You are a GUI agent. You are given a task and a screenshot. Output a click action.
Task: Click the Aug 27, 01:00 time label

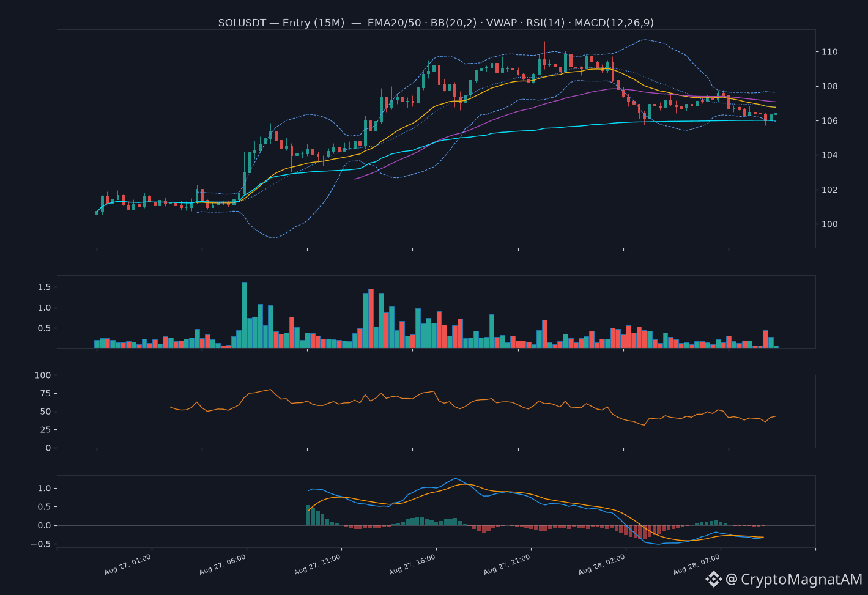(128, 564)
